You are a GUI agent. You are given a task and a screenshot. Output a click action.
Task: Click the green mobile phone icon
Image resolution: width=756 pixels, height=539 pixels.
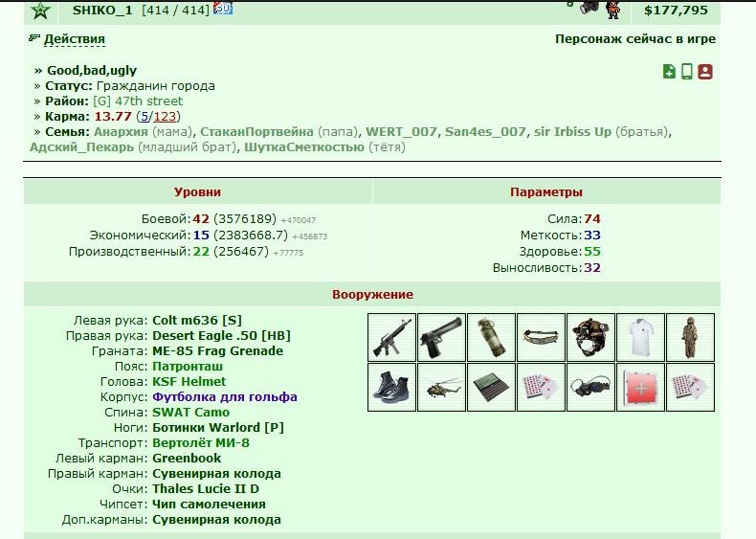[686, 72]
